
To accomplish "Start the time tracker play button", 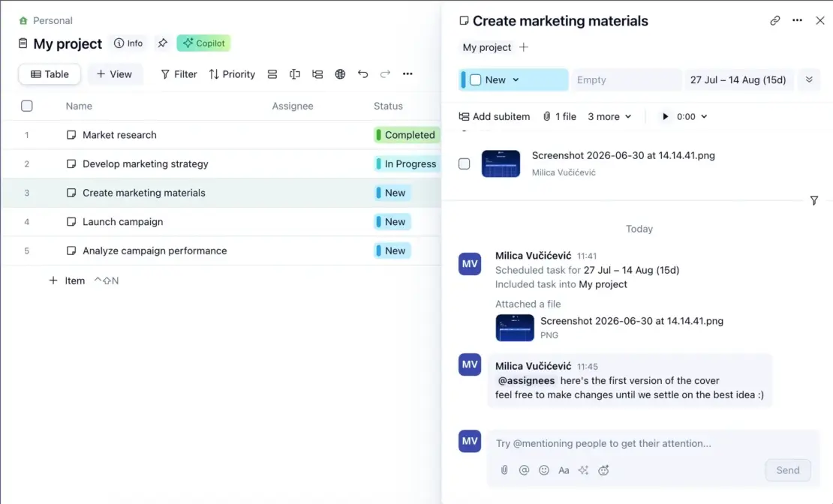I will click(665, 116).
